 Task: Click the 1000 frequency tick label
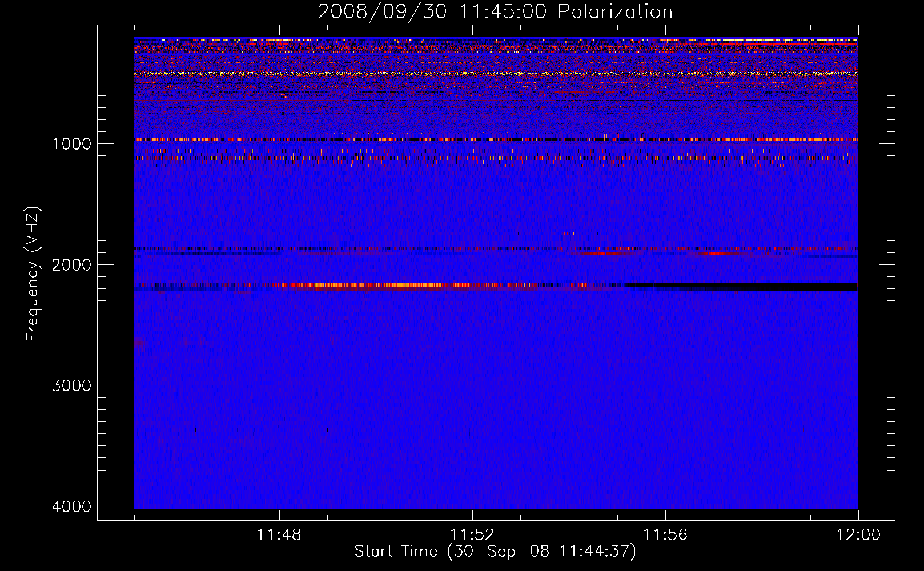[x=71, y=143]
